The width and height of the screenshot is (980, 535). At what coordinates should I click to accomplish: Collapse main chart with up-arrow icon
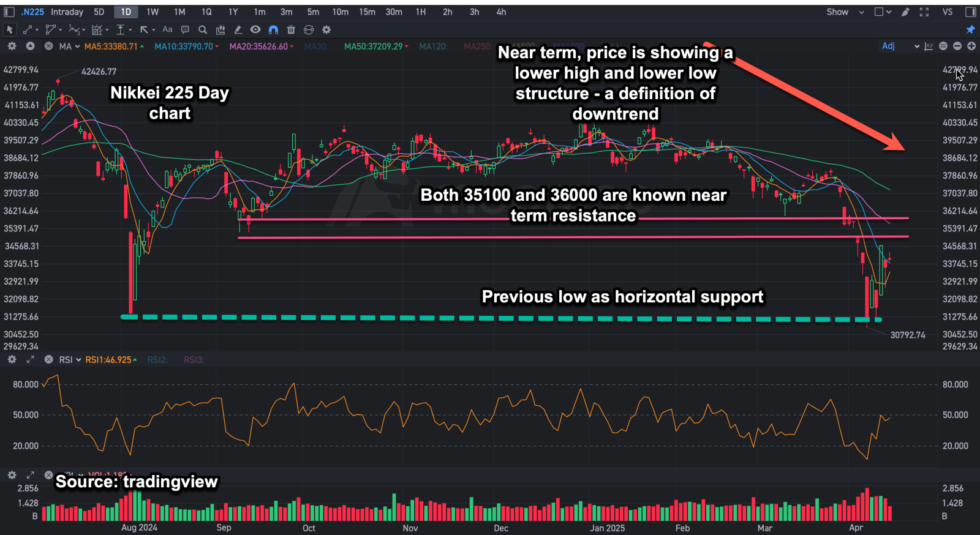(x=30, y=46)
